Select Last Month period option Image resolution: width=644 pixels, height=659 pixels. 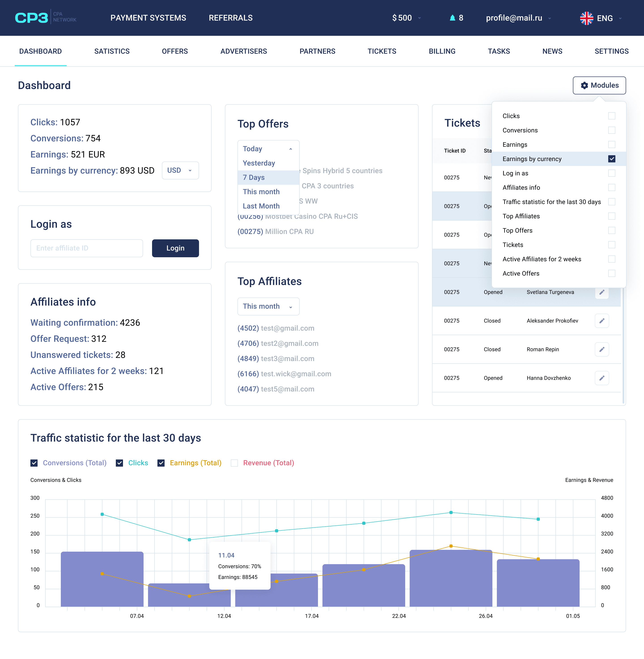[268, 206]
